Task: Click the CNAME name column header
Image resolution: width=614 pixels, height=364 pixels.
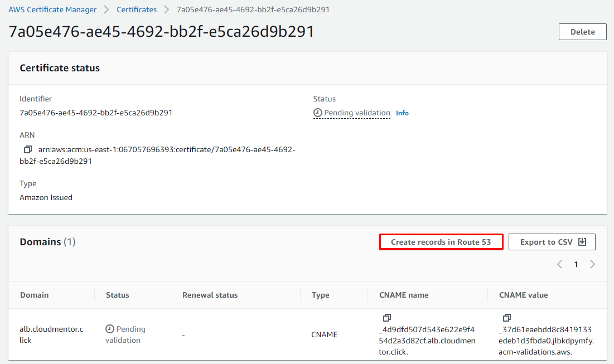Action: click(403, 295)
